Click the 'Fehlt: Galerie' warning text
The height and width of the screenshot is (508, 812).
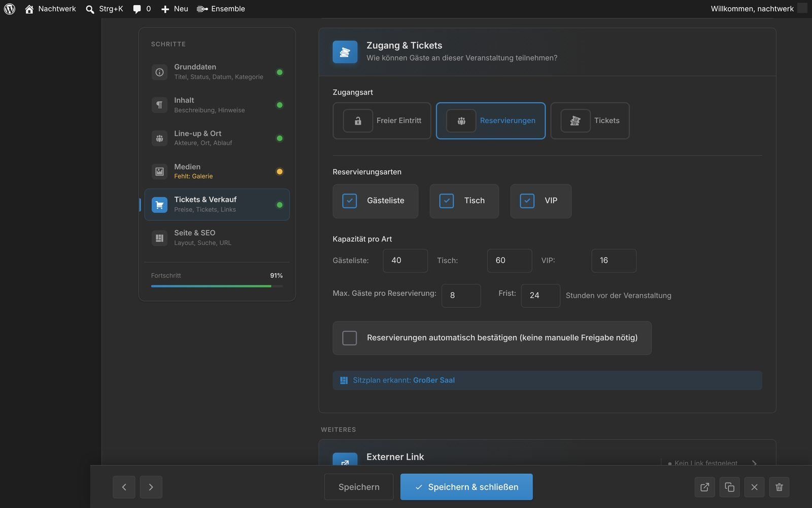click(x=193, y=176)
